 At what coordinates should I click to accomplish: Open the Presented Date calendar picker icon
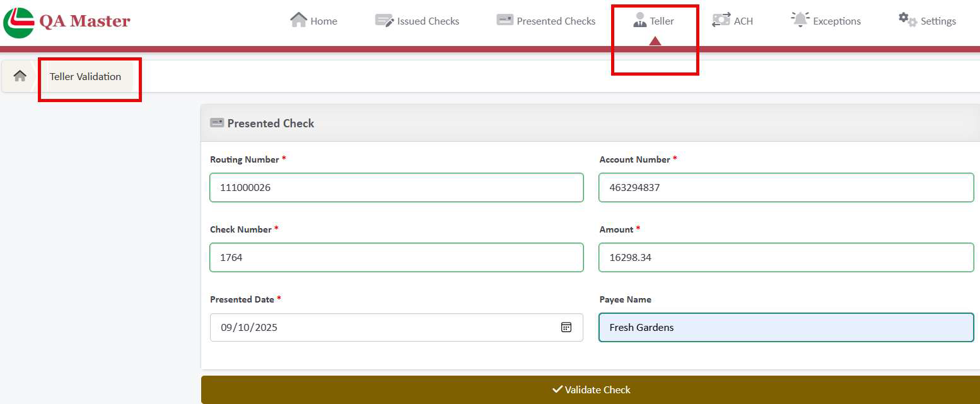pyautogui.click(x=566, y=327)
